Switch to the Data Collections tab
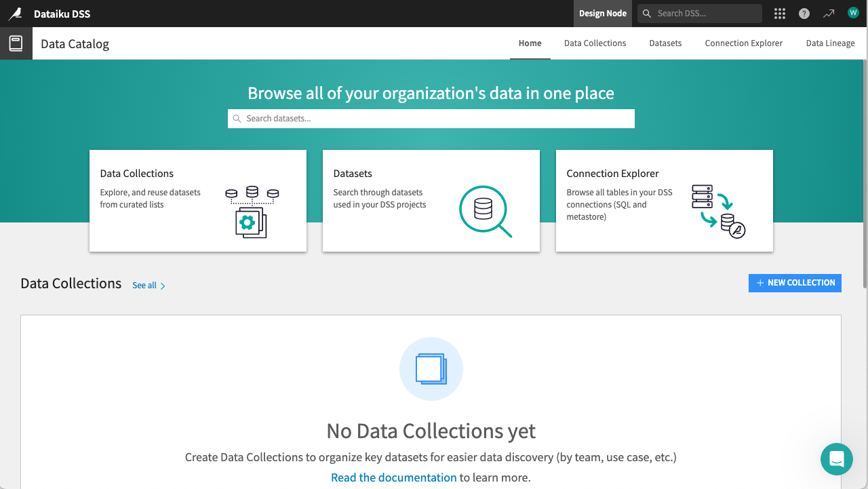This screenshot has height=489, width=868. coord(595,43)
